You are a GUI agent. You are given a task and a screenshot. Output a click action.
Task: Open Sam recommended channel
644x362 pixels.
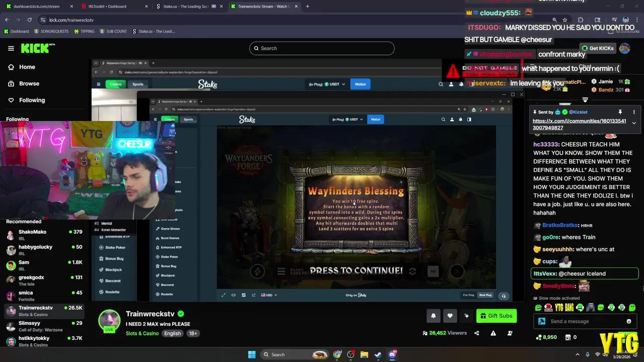coord(44,265)
